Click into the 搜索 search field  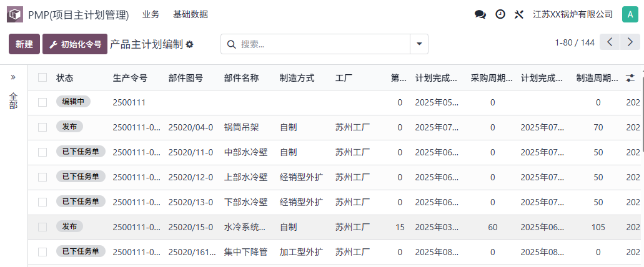coord(322,44)
